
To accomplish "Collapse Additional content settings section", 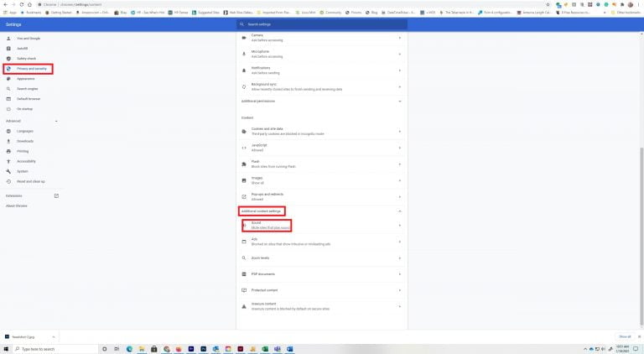I will tap(400, 211).
